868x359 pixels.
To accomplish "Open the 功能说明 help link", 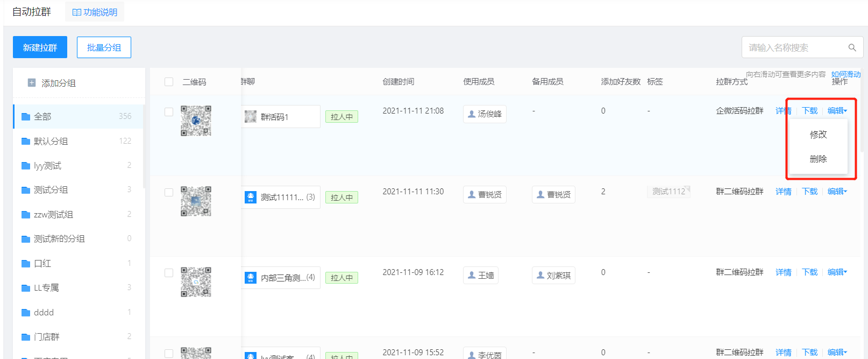I will click(x=95, y=12).
